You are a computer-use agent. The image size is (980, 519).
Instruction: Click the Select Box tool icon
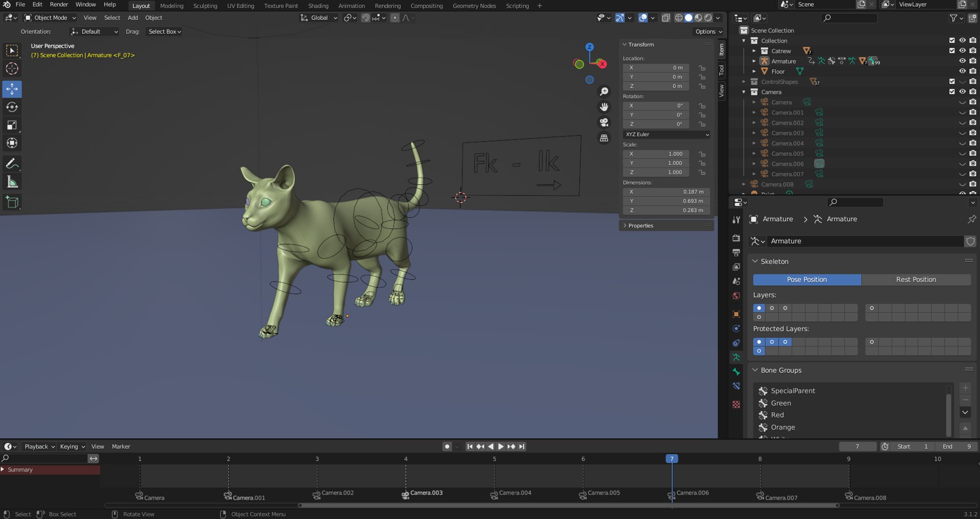12,51
